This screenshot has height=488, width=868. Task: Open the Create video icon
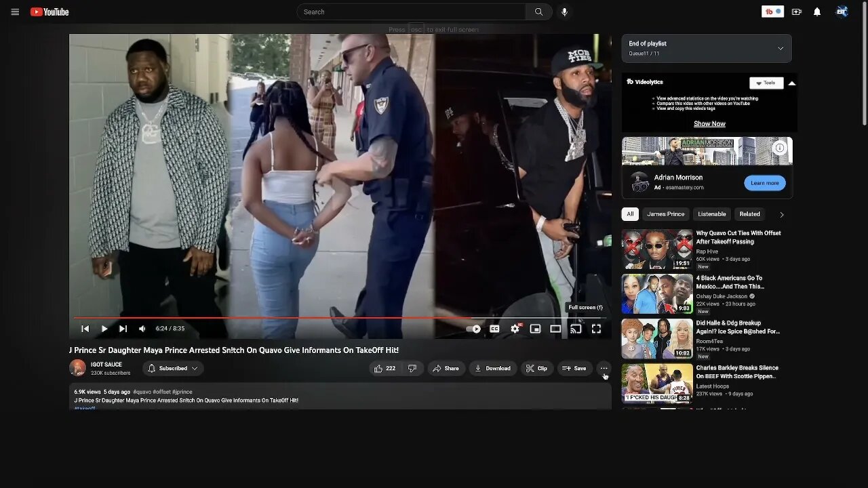point(797,12)
